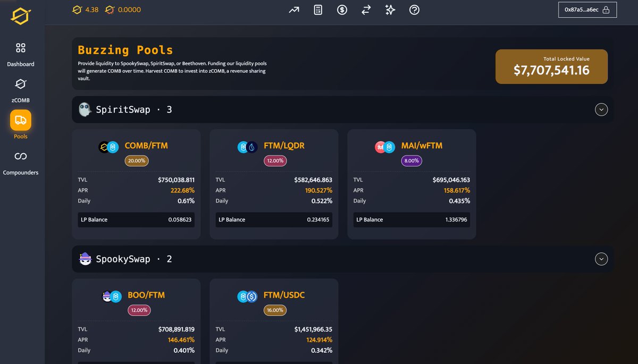
Task: Click the FTM/USDC token pair icon
Action: (x=247, y=297)
